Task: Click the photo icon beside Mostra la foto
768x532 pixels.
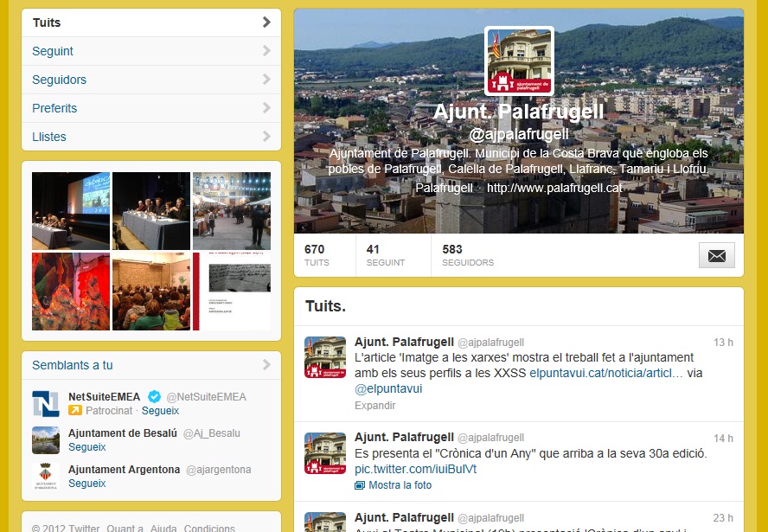Action: [360, 485]
